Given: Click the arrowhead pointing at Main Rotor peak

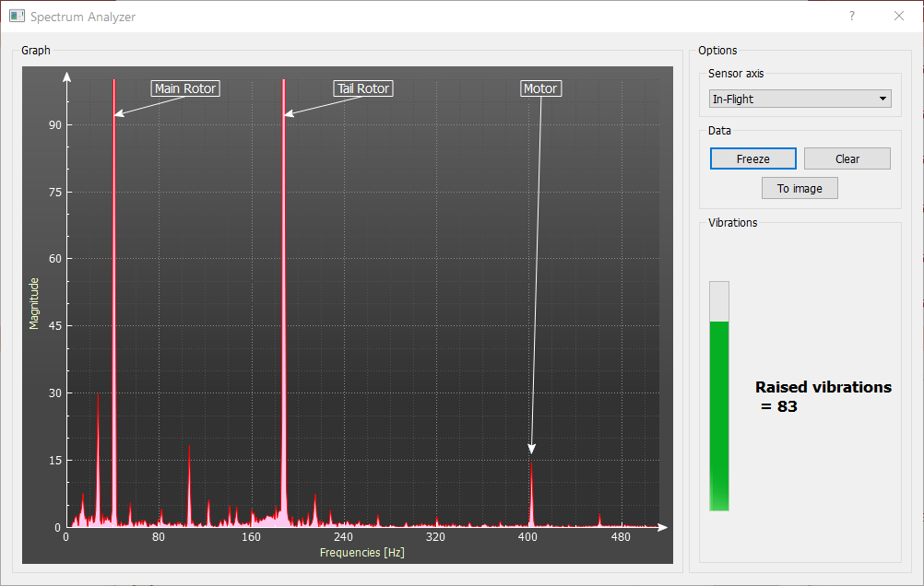Looking at the screenshot, I should tap(118, 114).
